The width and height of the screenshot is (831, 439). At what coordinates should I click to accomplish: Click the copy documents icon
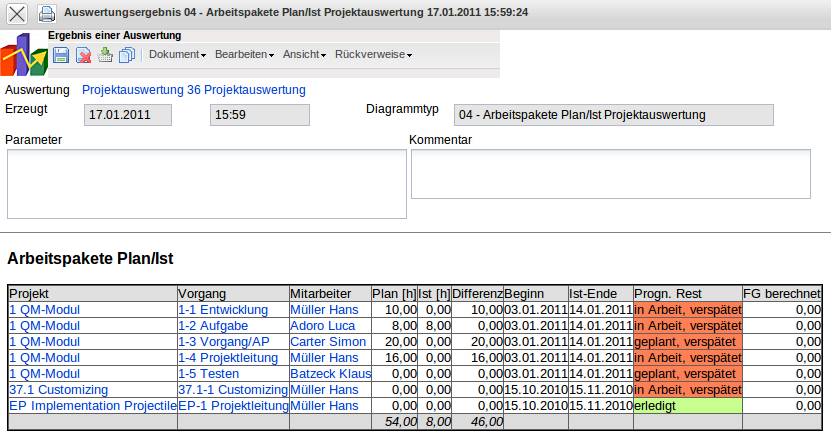(x=126, y=54)
